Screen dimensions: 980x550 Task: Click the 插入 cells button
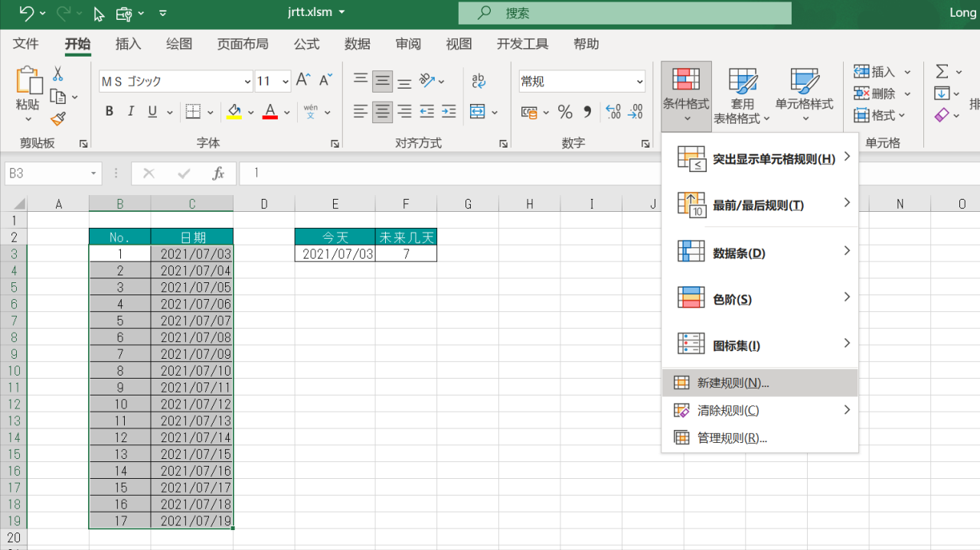883,72
